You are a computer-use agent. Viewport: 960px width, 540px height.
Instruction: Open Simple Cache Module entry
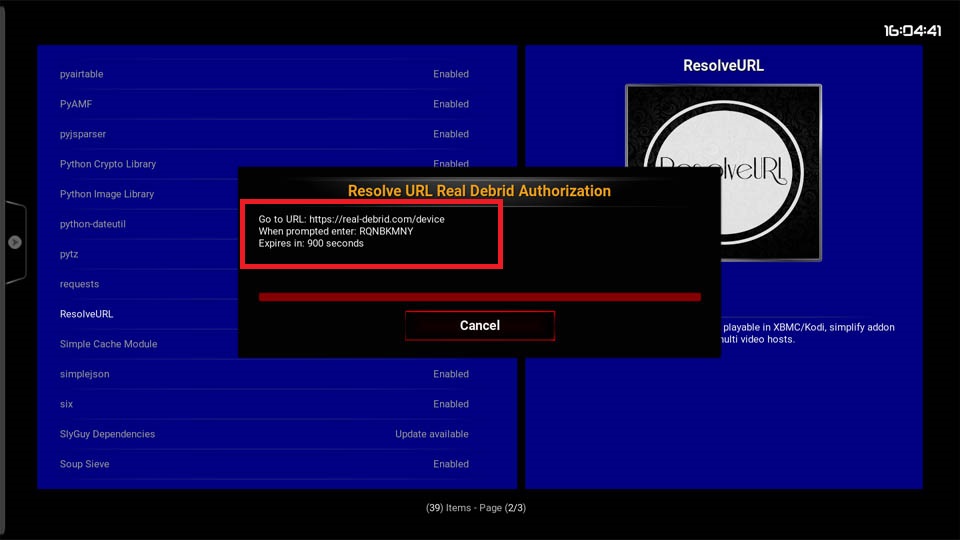tap(108, 344)
